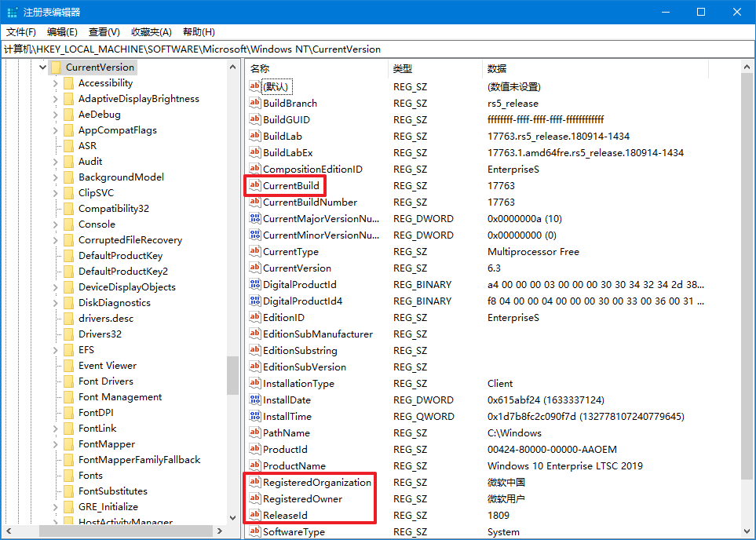Select the Font Management tree key

coord(120,397)
